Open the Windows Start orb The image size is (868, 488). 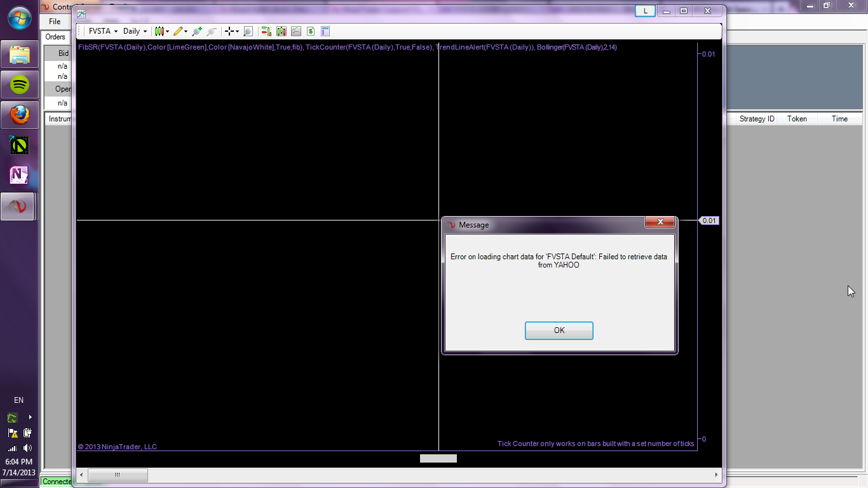[x=18, y=18]
